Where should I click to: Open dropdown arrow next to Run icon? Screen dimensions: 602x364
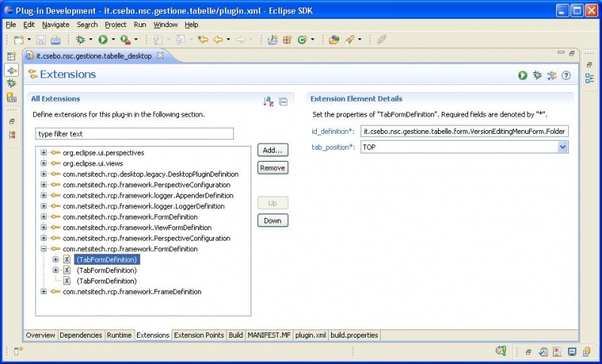pos(114,40)
